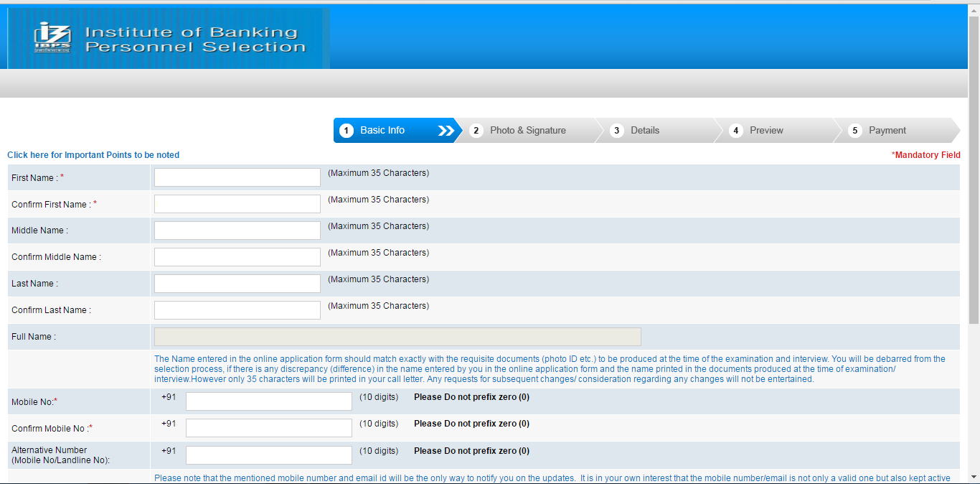The image size is (980, 484).
Task: Focus the First Name input field
Action: (237, 177)
